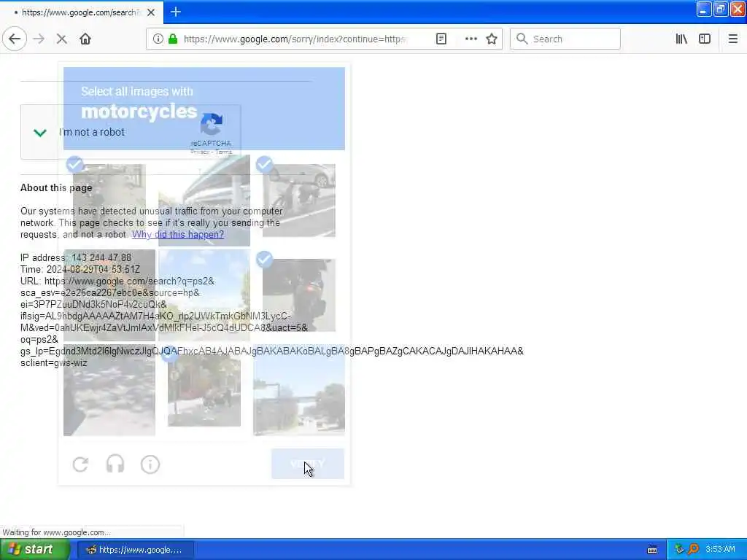This screenshot has width=747, height=560.
Task: Reload the reCAPTCHA challenge
Action: [80, 464]
